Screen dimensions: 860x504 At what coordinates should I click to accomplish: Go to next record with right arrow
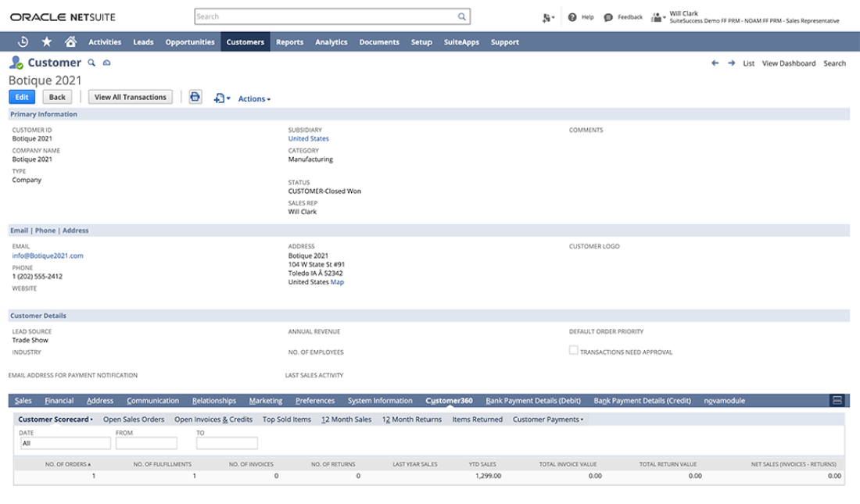pos(731,63)
